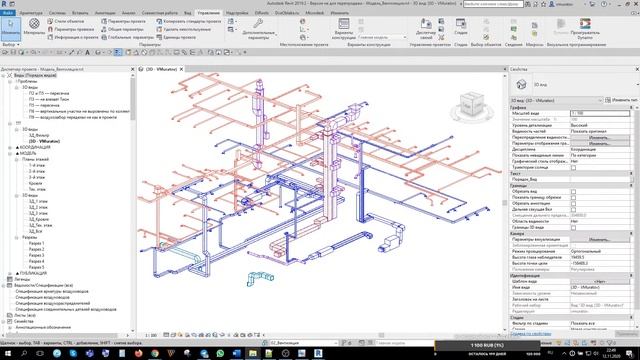This screenshot has height=360, width=640.
Task: Click the Project Browser vertical scrollbar
Action: coord(133,99)
